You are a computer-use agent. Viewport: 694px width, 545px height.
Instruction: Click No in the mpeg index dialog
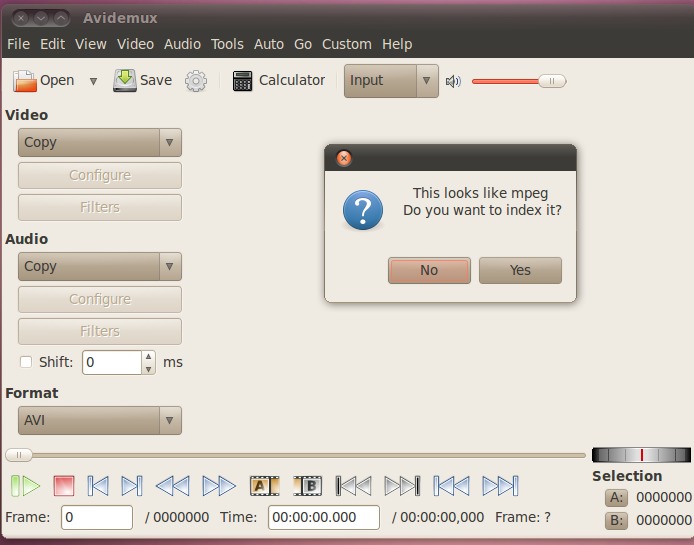429,270
